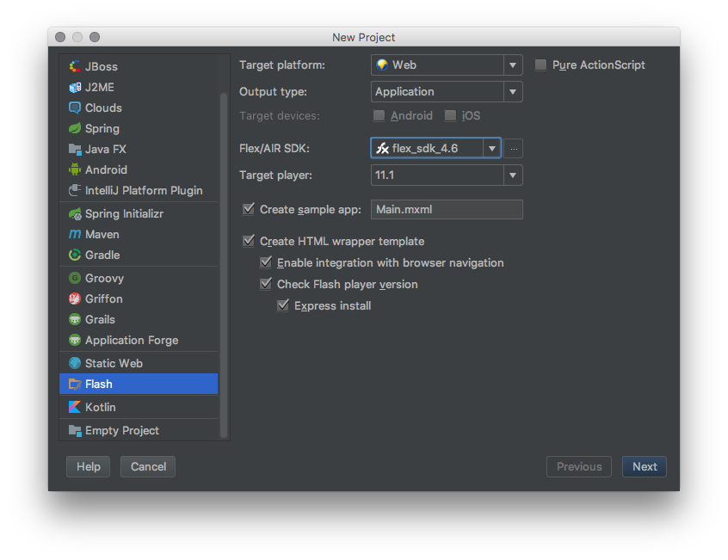
Task: Open the Target player dropdown arrow
Action: tap(513, 175)
